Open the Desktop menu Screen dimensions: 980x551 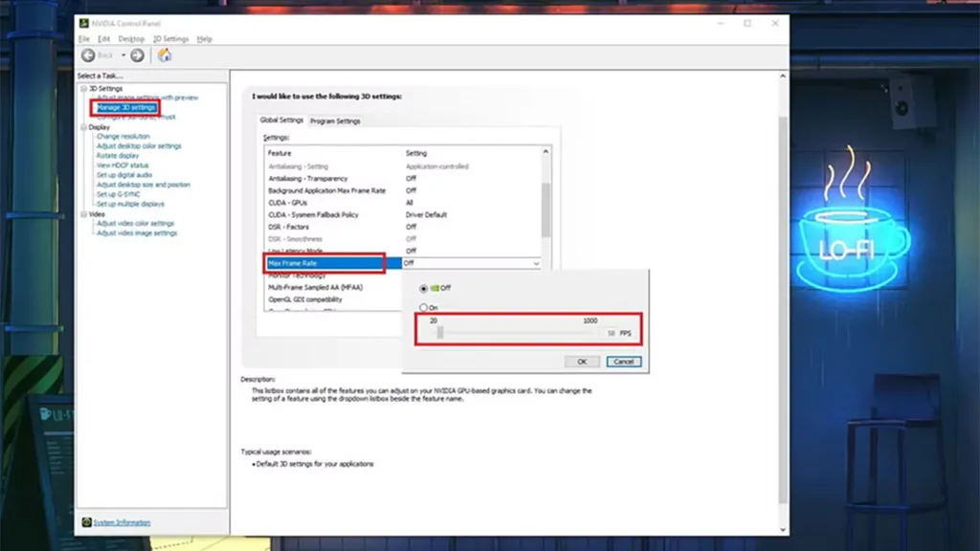(x=131, y=38)
